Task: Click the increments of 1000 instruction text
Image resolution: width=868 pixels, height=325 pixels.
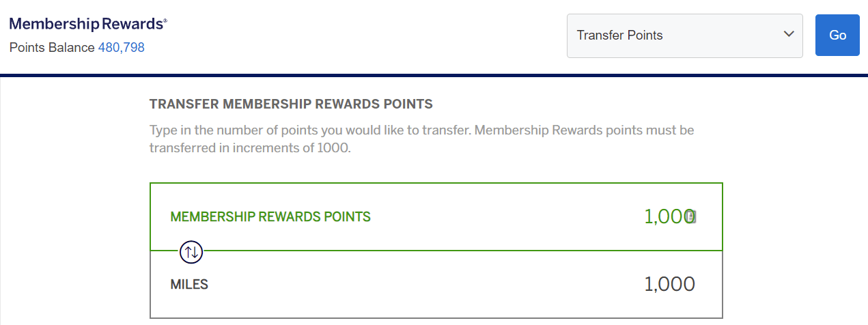Action: click(x=249, y=147)
